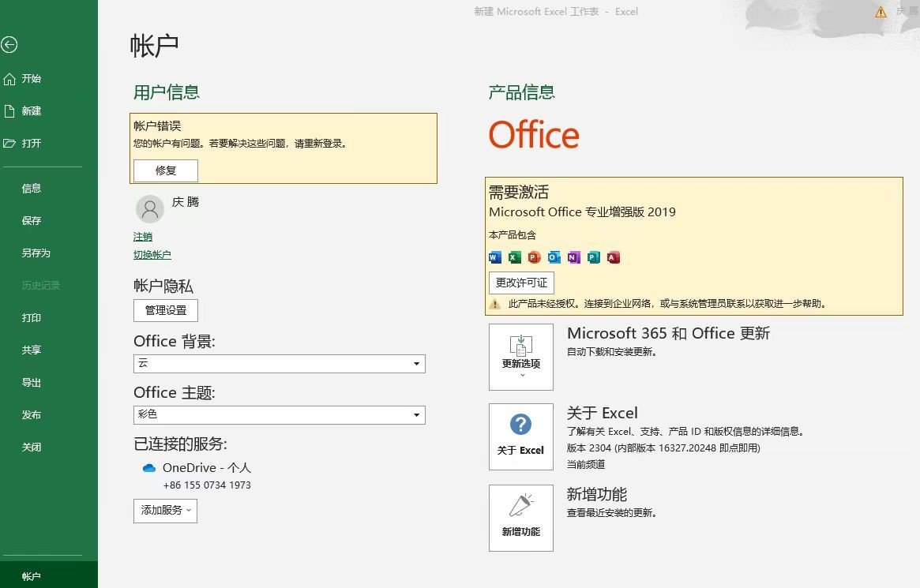Click the OneNote app icon
Image resolution: width=920 pixels, height=588 pixels.
(574, 257)
